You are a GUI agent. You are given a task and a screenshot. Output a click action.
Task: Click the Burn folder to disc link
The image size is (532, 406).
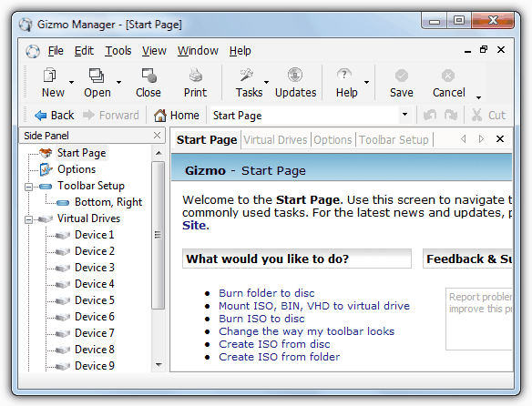(267, 293)
